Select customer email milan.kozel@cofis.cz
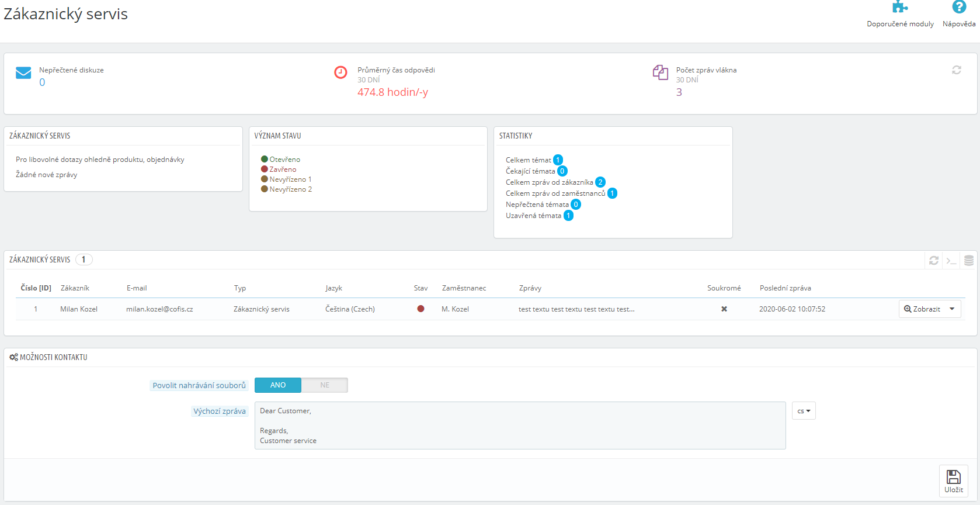The image size is (980, 505). (x=159, y=309)
